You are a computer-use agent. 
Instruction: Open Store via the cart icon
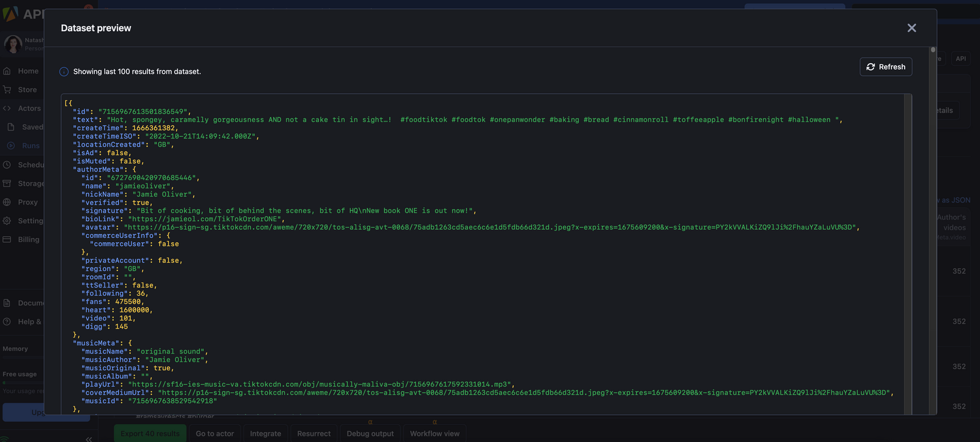pyautogui.click(x=7, y=90)
